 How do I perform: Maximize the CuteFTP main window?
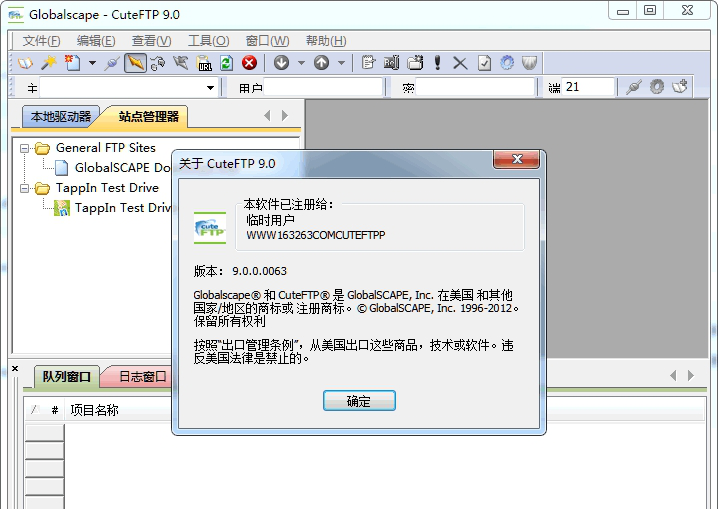[x=650, y=10]
